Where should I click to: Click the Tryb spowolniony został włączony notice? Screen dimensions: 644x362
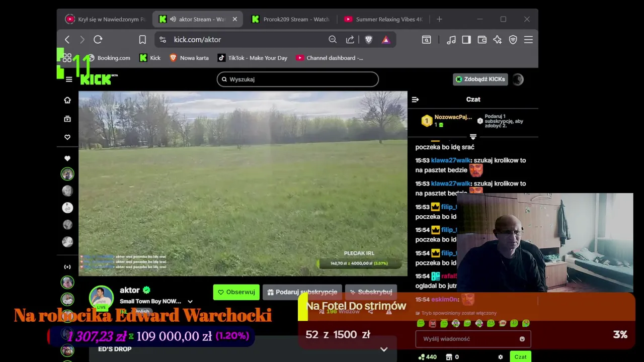pyautogui.click(x=459, y=313)
